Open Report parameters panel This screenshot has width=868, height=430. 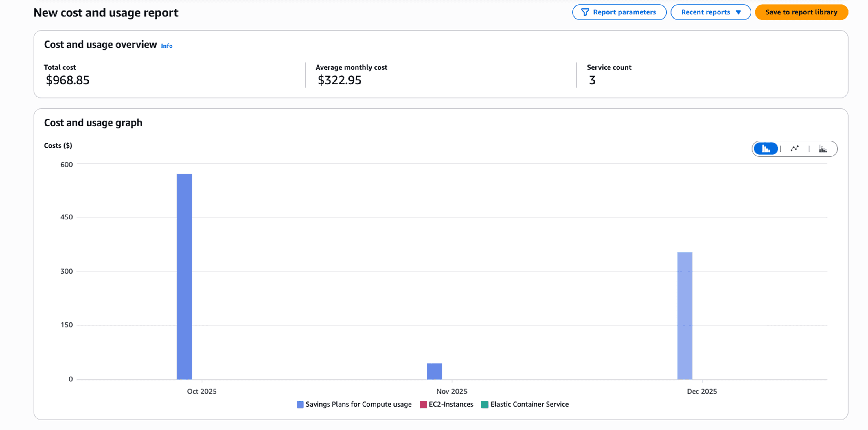[624, 12]
